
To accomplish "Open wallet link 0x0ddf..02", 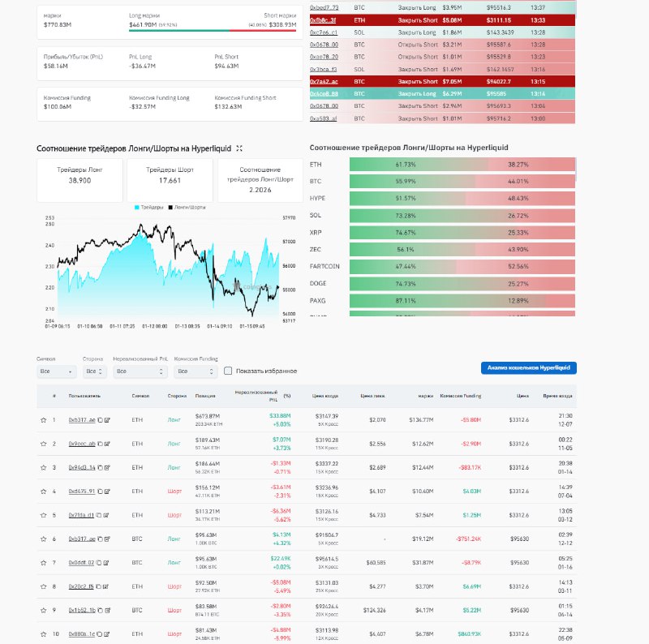I will 81,562.
